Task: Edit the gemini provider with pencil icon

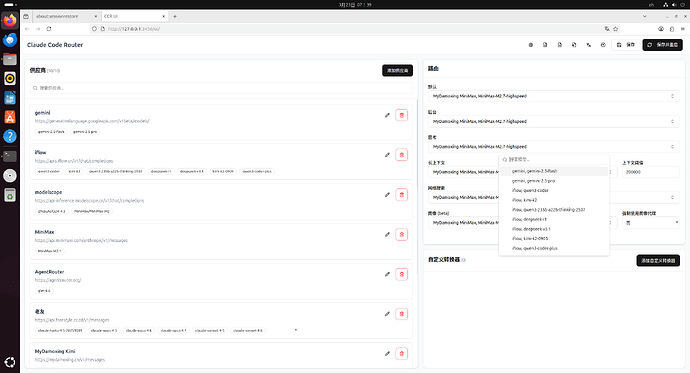Action: [x=387, y=115]
